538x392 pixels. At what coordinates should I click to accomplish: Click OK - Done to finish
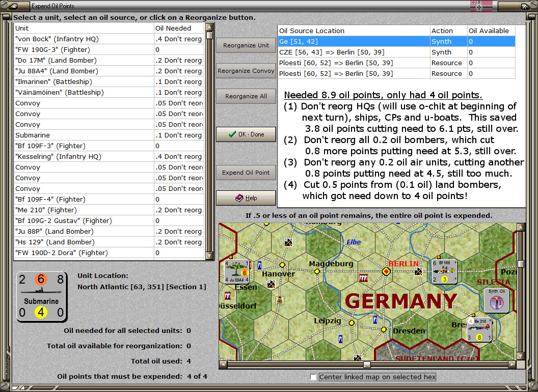coord(246,134)
